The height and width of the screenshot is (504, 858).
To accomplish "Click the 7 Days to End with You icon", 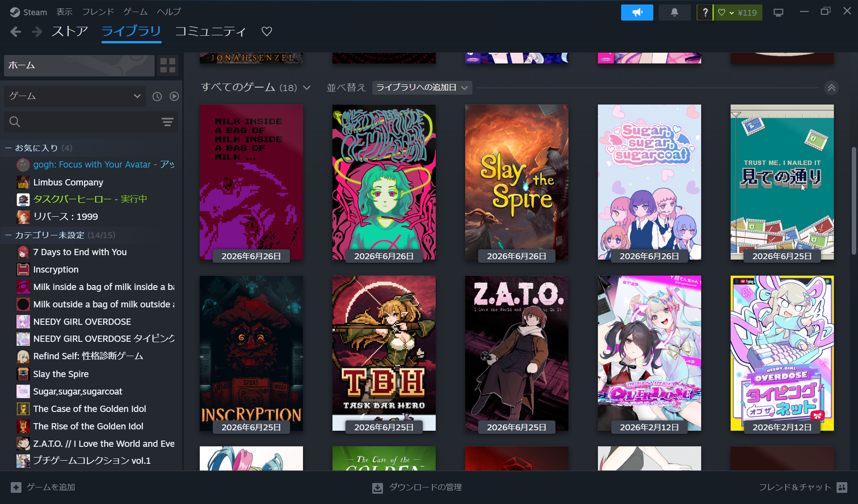I will 23,252.
